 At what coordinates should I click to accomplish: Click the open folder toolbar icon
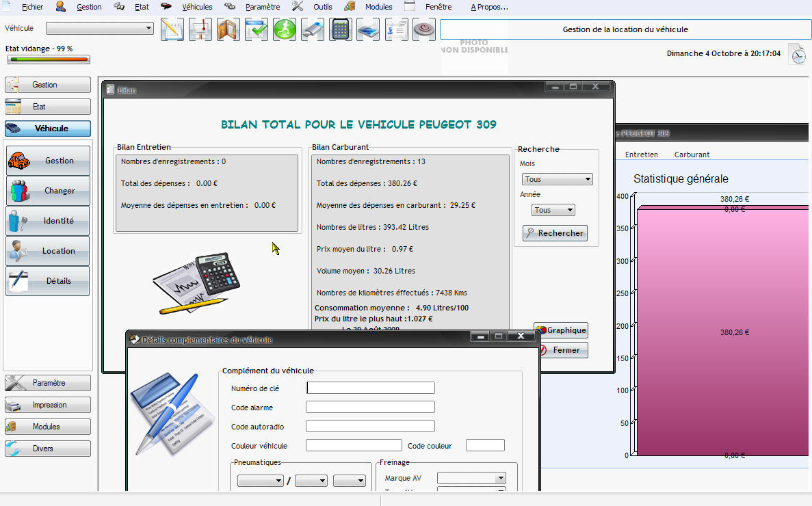coord(228,29)
